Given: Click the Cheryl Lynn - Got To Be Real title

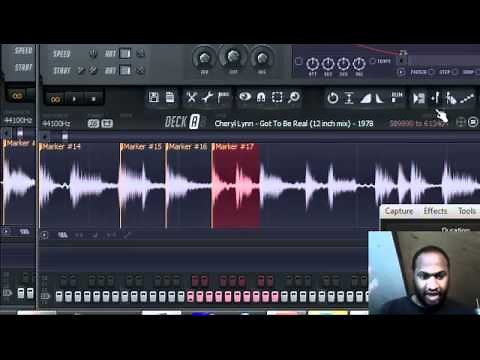Looking at the screenshot, I should [294, 124].
